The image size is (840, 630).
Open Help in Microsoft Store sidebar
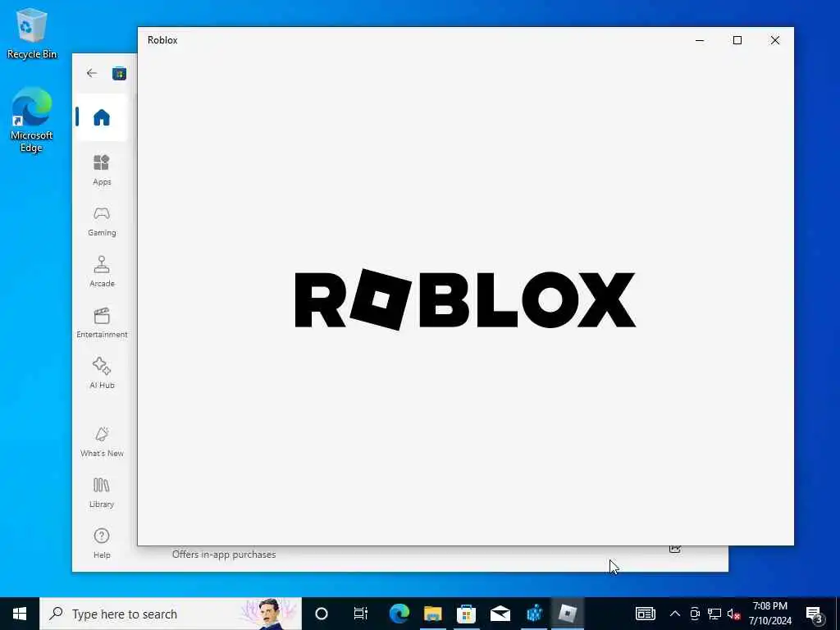(101, 543)
